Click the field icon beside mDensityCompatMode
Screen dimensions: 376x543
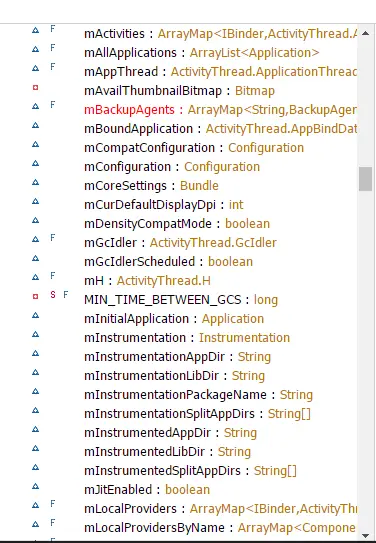(35, 220)
